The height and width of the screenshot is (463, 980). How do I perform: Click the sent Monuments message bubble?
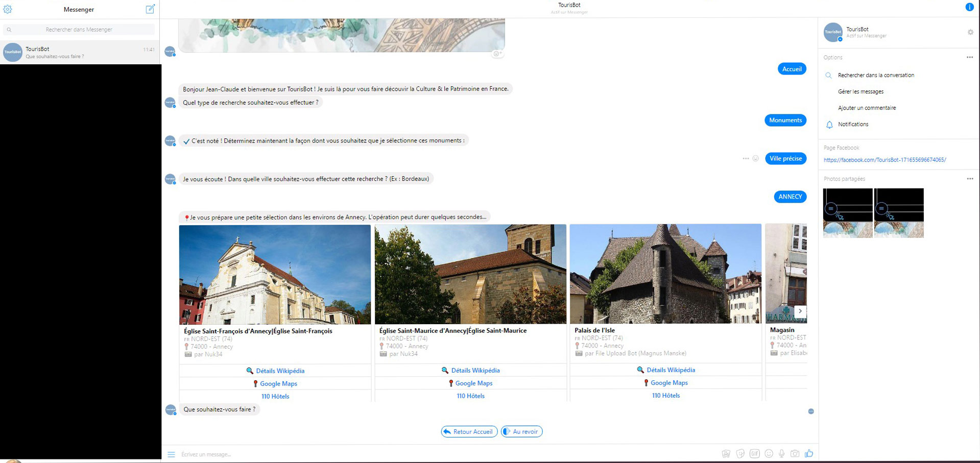point(785,120)
